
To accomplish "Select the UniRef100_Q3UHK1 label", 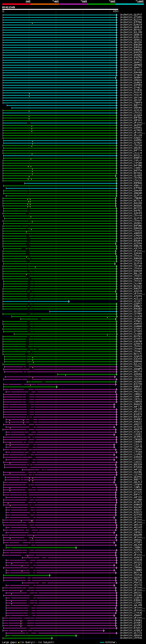I will pos(131,620).
